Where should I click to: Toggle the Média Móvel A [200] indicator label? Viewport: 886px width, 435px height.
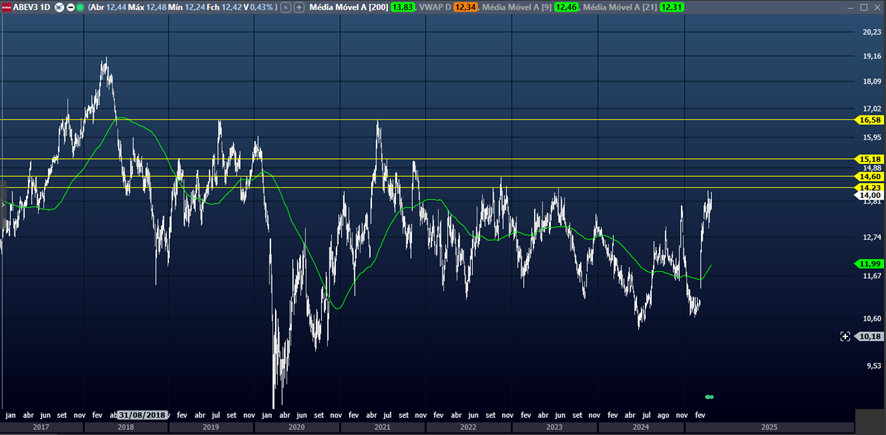coord(349,6)
